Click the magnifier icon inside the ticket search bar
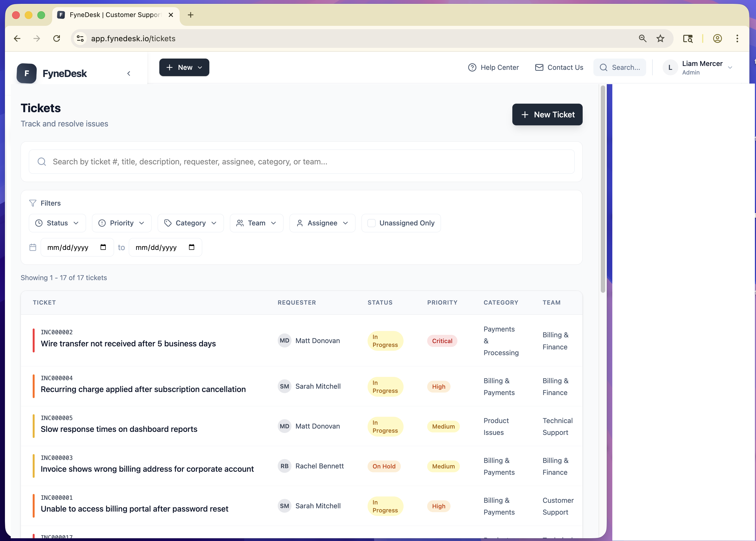The height and width of the screenshot is (541, 756). click(41, 162)
